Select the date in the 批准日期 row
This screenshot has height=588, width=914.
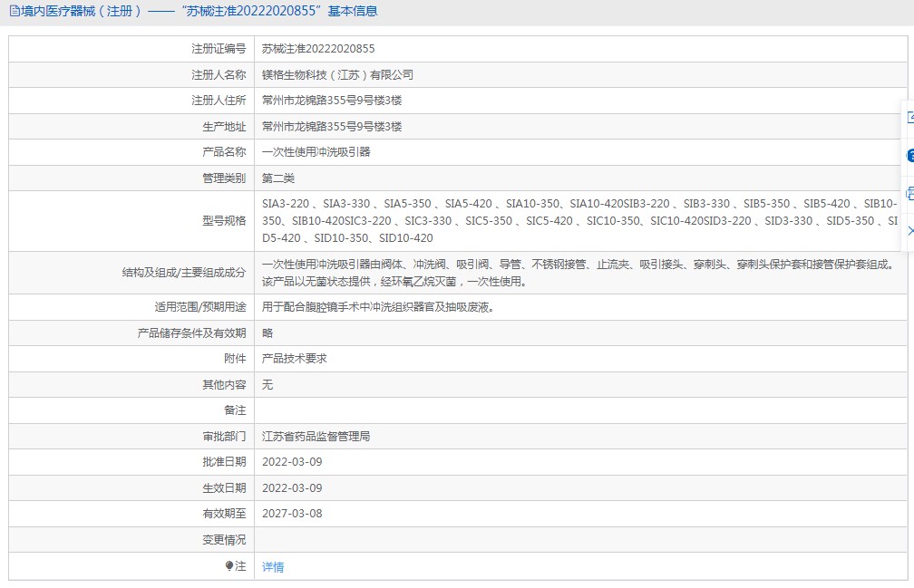pyautogui.click(x=292, y=462)
